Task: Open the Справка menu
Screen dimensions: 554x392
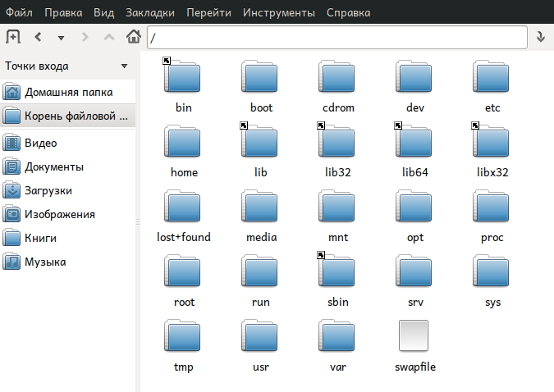Action: (348, 12)
